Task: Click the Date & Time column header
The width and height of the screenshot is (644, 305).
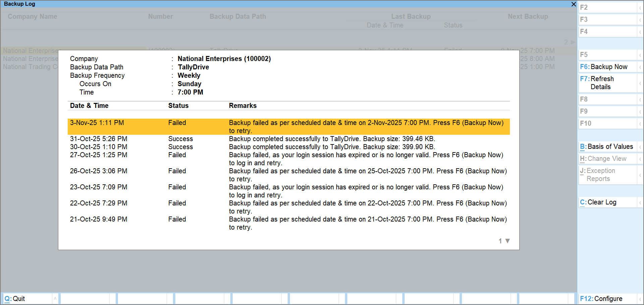Action: point(89,106)
